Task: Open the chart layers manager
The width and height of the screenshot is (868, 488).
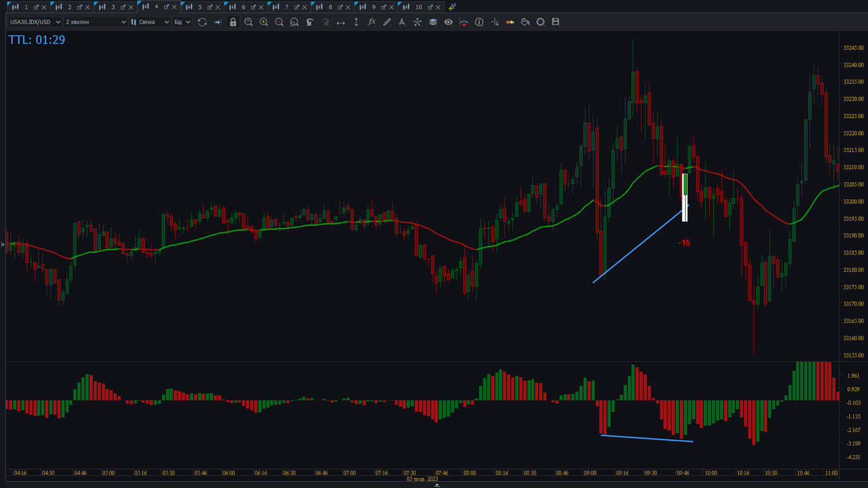Action: coord(433,22)
